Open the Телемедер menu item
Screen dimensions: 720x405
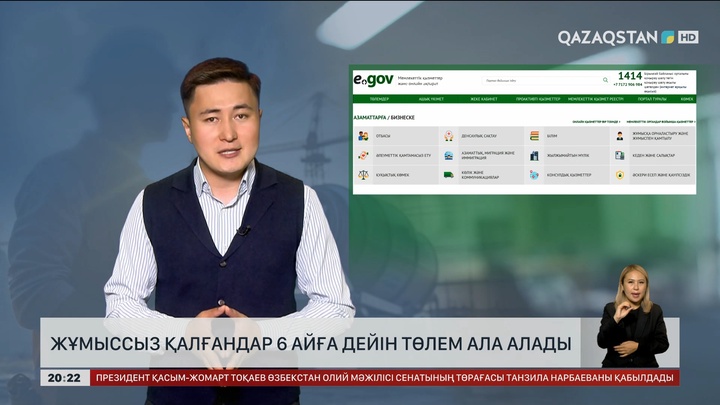coord(379,99)
